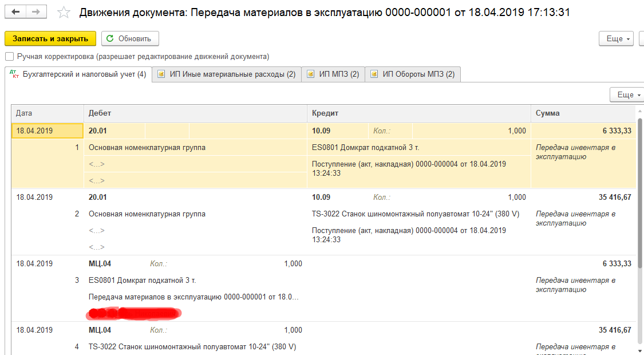
Task: Click the icon on ИП Обороты МПЗ tab
Action: [374, 74]
